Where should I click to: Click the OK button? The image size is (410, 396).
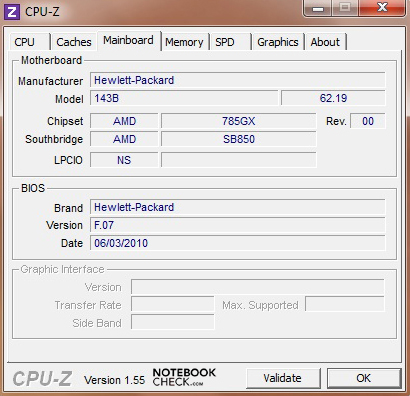364,378
